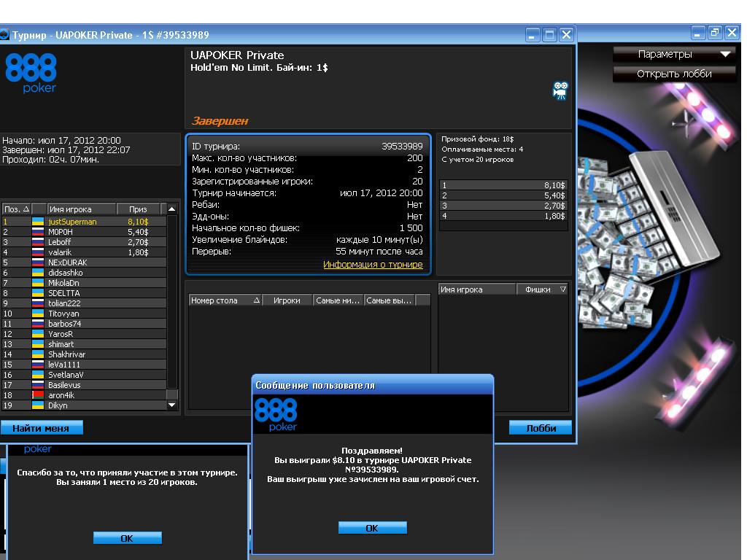Image resolution: width=747 pixels, height=560 pixels.
Task: Select player tolian222 in the standings
Action: (84, 303)
